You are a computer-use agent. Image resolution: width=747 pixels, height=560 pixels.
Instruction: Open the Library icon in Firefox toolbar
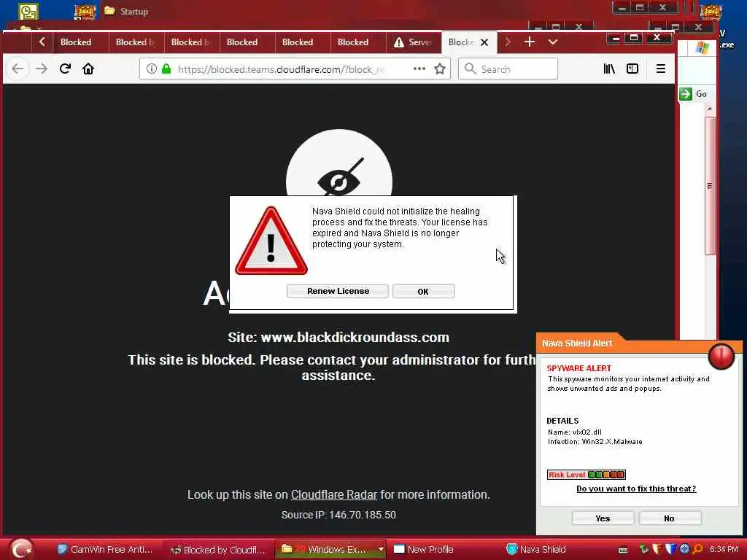[609, 69]
